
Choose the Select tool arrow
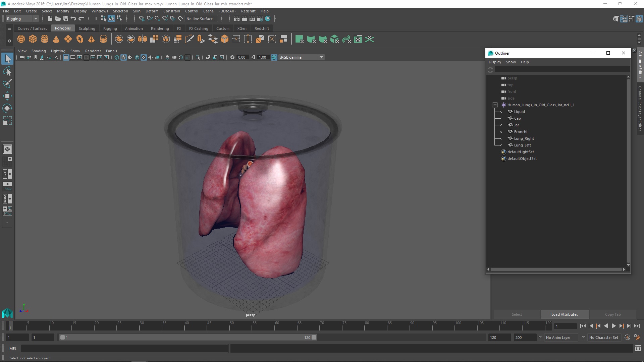pos(7,59)
